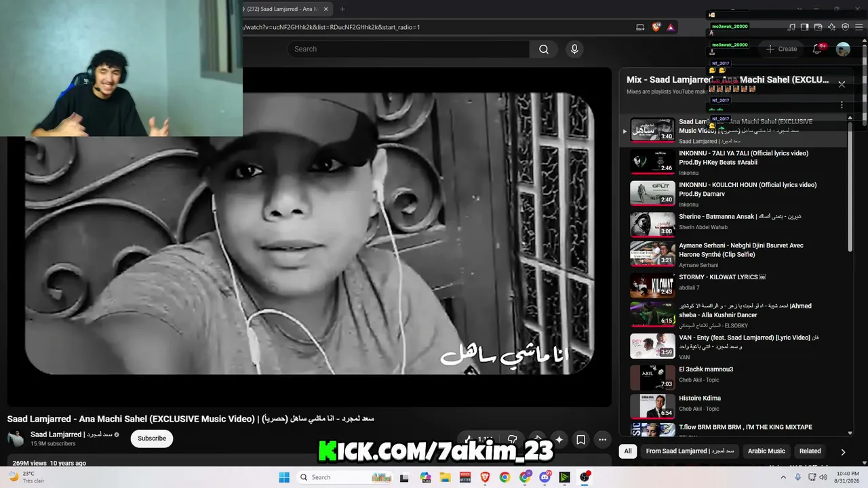Dislike the video with thumbs-down icon
Screen dimensions: 868x488
click(513, 439)
